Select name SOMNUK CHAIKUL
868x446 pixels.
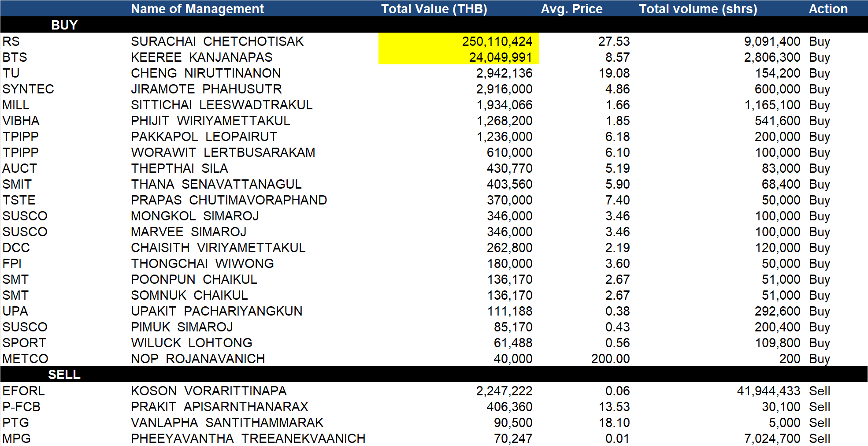pyautogui.click(x=189, y=295)
